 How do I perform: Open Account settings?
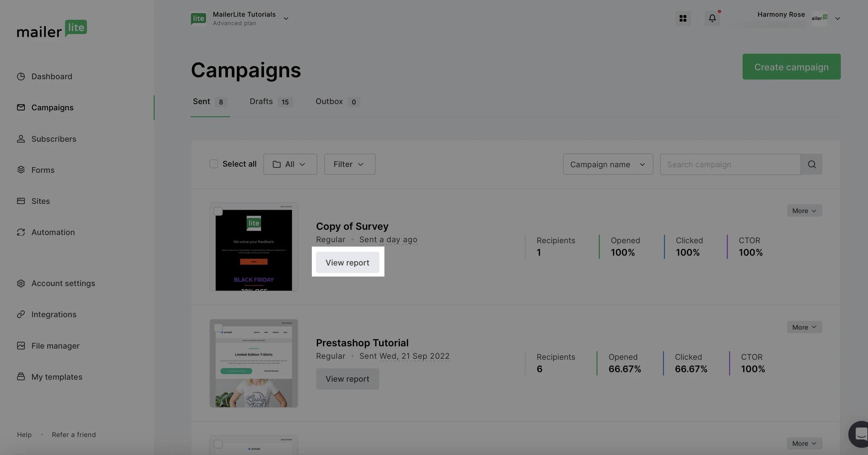coord(56,283)
